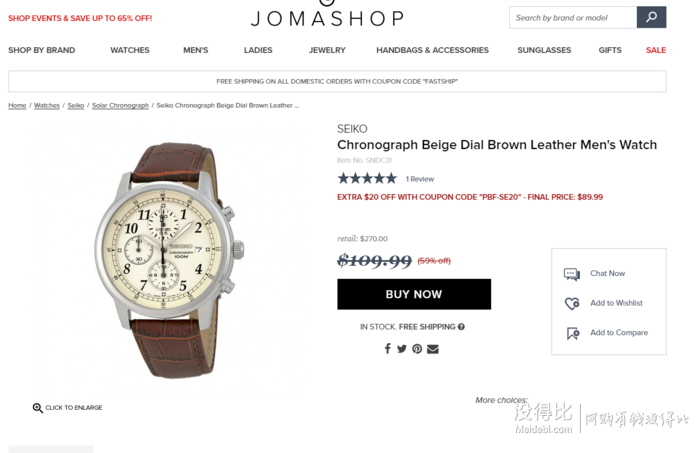The image size is (700, 453).
Task: Click the Seiko watch product image
Action: coord(170,260)
